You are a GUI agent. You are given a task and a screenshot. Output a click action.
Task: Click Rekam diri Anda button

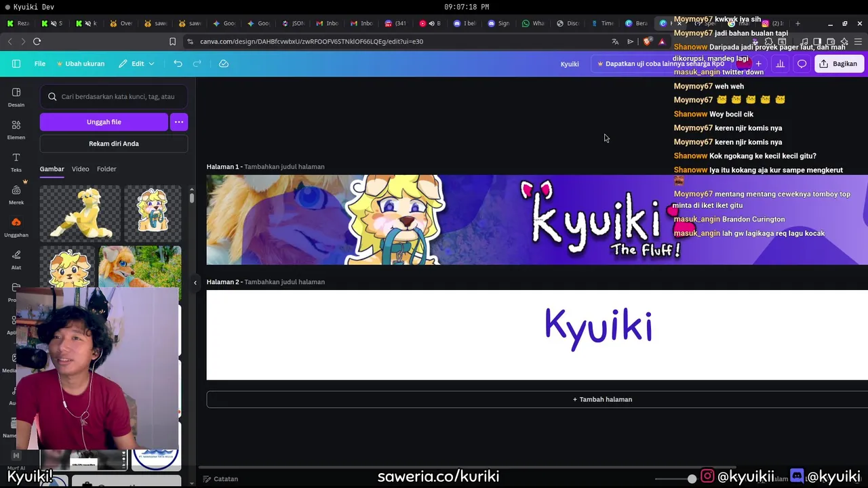[114, 144]
